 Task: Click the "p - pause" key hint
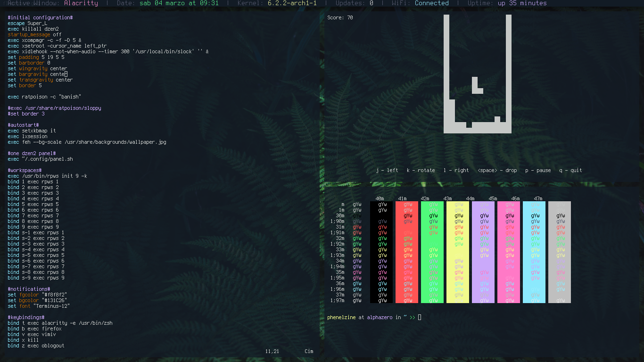pos(538,170)
